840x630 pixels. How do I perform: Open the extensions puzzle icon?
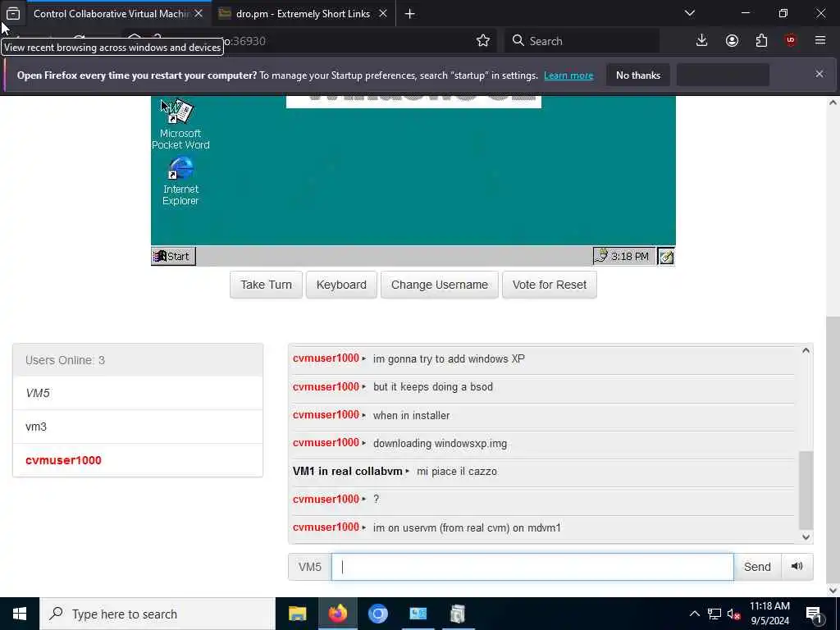[x=761, y=41]
